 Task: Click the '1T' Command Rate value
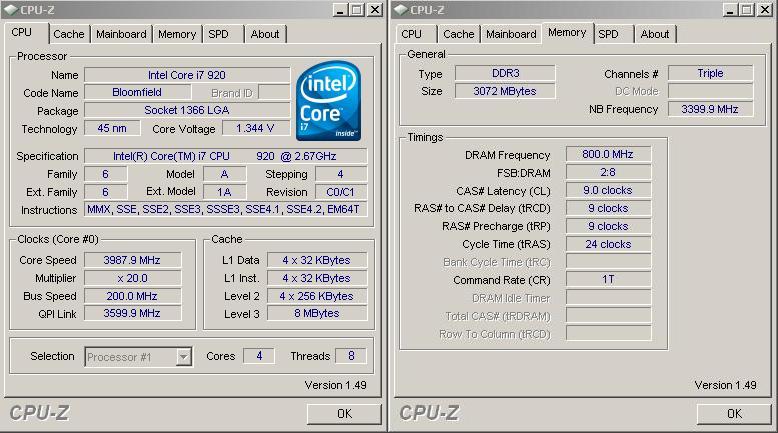pyautogui.click(x=608, y=280)
